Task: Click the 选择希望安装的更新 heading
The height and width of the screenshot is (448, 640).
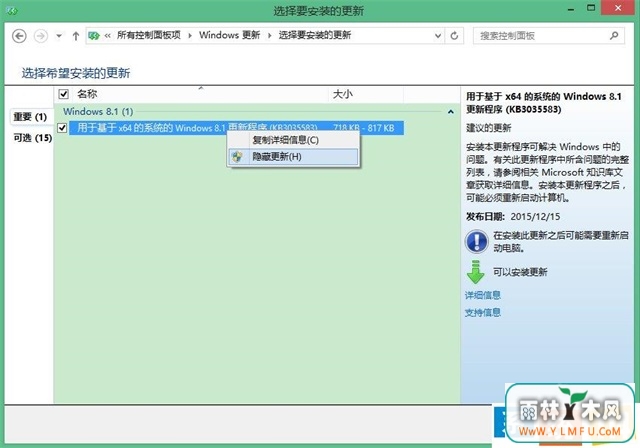Action: [76, 73]
